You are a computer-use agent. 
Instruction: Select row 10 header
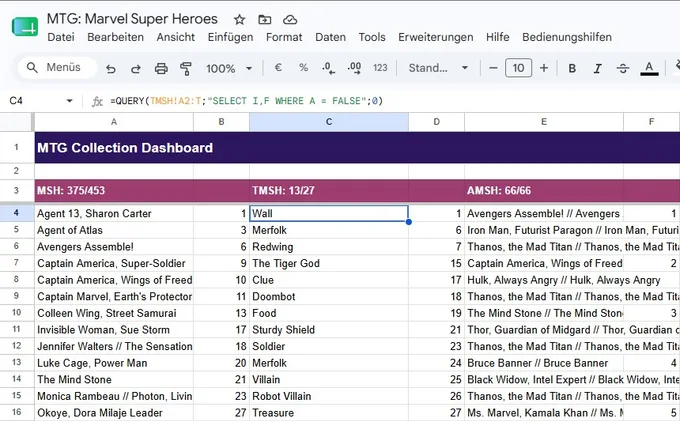click(16, 313)
